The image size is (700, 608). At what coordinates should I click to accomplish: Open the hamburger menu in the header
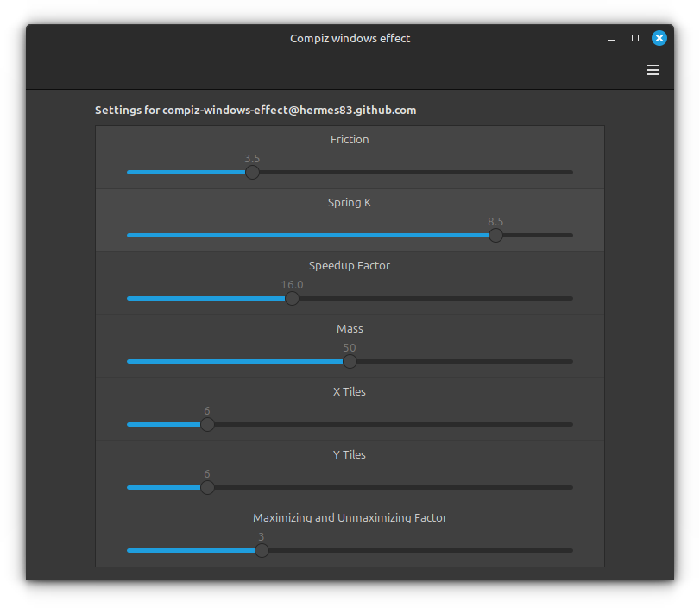[653, 70]
